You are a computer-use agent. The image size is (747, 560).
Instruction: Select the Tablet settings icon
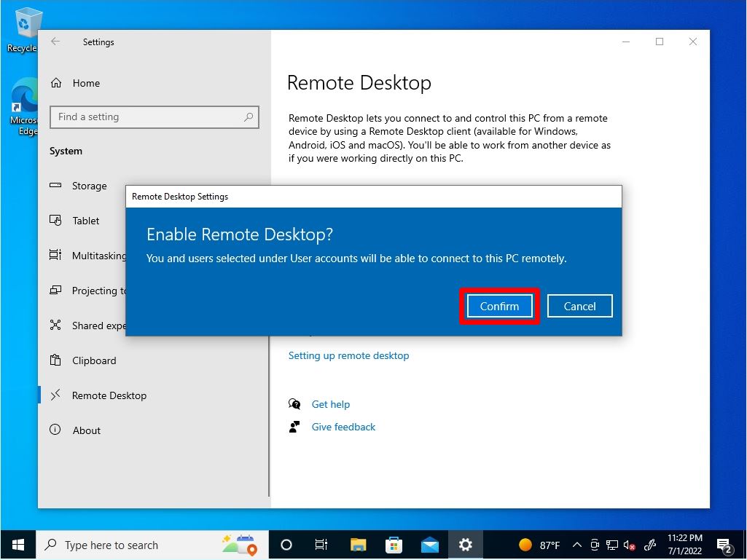pyautogui.click(x=57, y=221)
